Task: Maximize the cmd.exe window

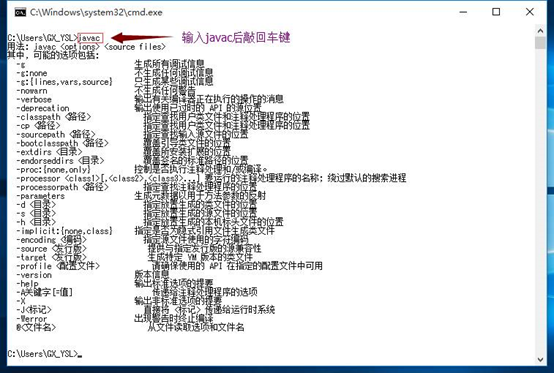Action: [x=496, y=12]
